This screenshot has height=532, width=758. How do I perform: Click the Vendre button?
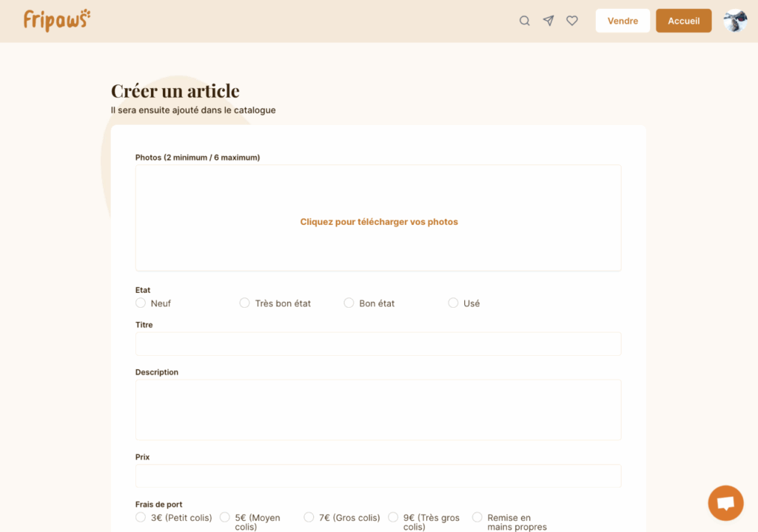(x=623, y=21)
